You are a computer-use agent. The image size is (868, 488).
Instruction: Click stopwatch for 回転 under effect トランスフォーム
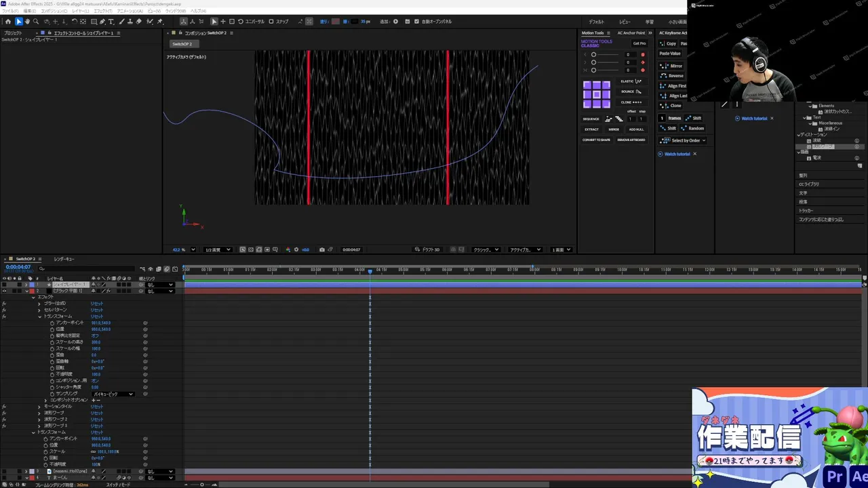point(52,368)
